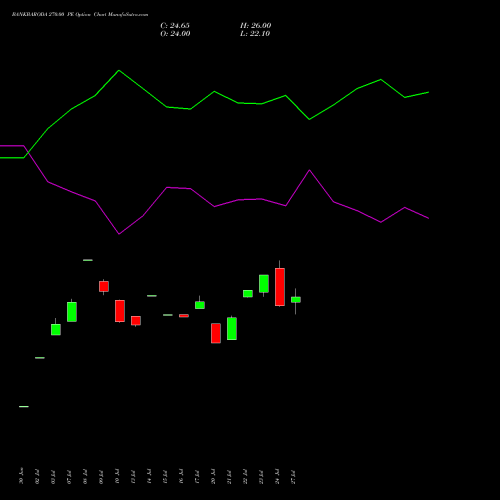Click the close value "C: 24.65"
Viewport: 500px width, 500px height.
coord(175,26)
